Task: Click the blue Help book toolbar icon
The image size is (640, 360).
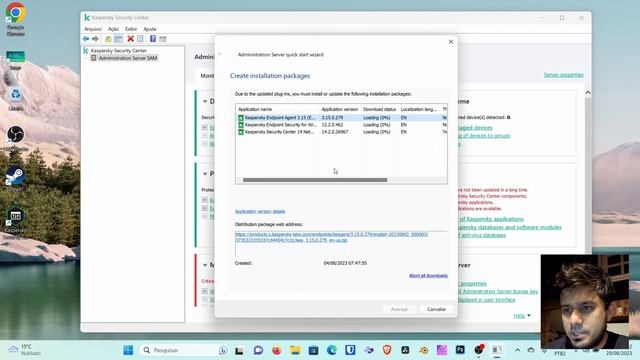Action: [x=153, y=39]
